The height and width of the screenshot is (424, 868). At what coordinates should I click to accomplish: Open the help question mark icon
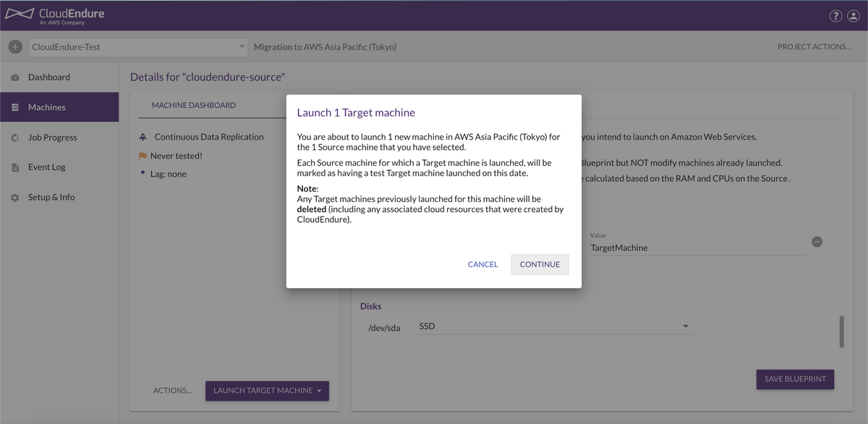(x=835, y=16)
